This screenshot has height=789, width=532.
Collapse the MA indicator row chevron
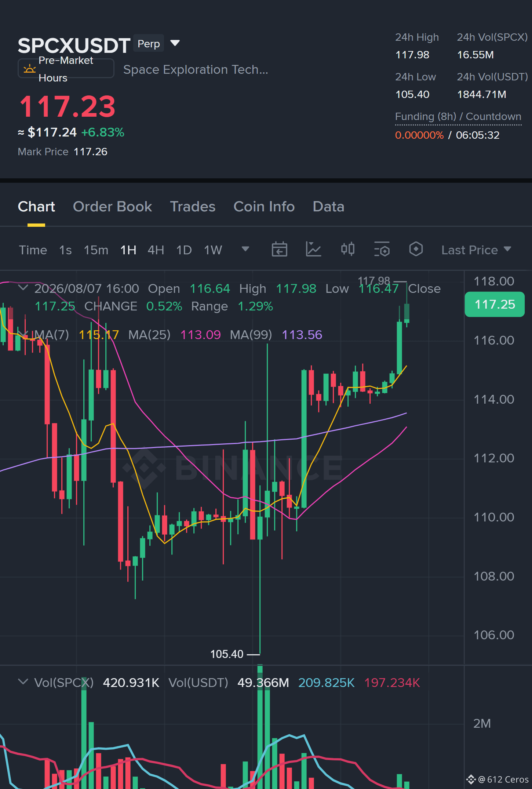point(23,334)
